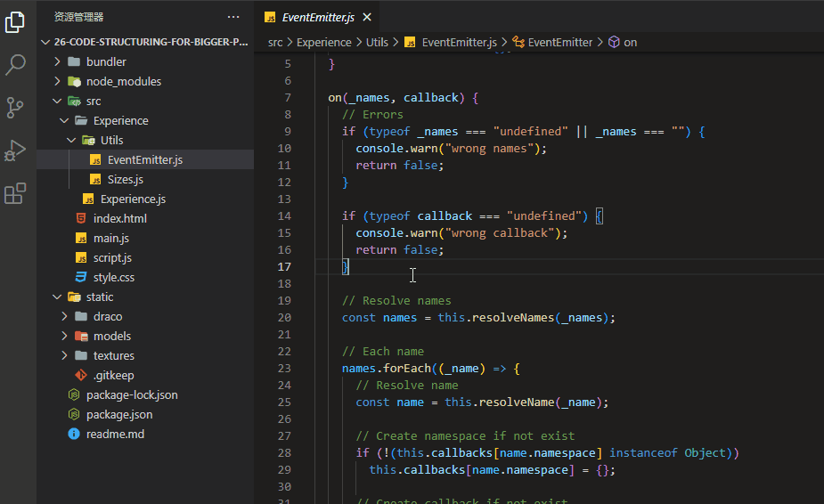824x504 pixels.
Task: Click the src breadcrumb
Action: pyautogui.click(x=275, y=43)
